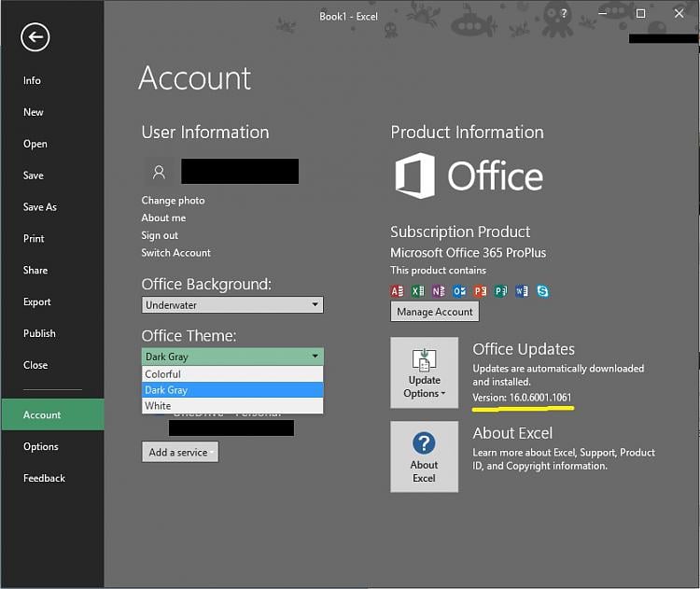Choose the White theme option
The image size is (700, 589).
point(232,405)
